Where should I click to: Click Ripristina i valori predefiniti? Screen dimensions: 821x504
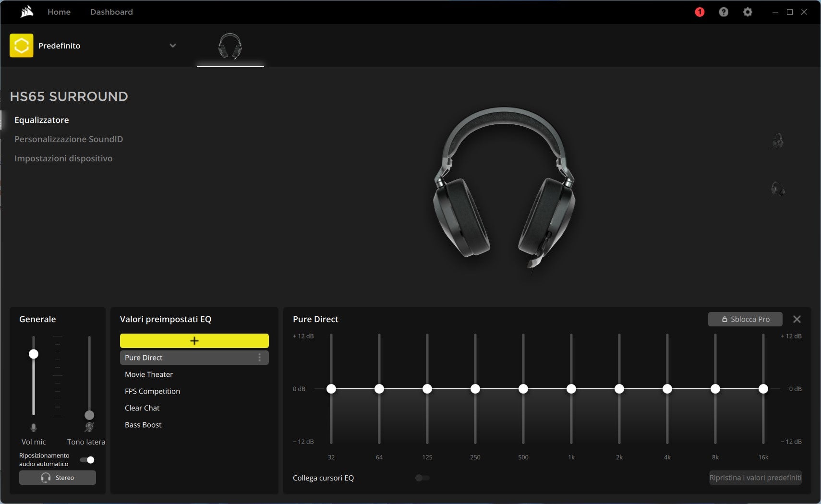[756, 478]
